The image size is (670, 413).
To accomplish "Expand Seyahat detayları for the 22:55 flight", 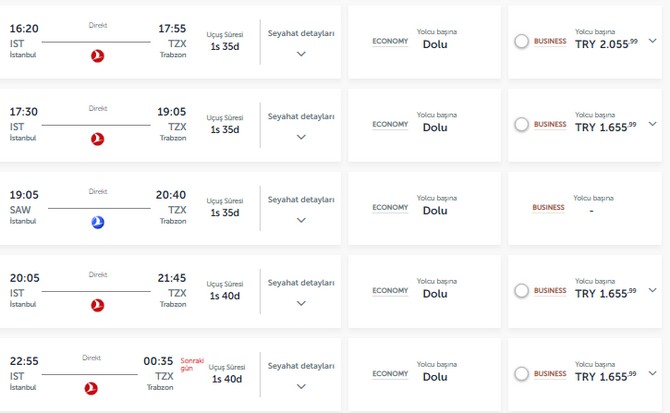I will pyautogui.click(x=301, y=386).
